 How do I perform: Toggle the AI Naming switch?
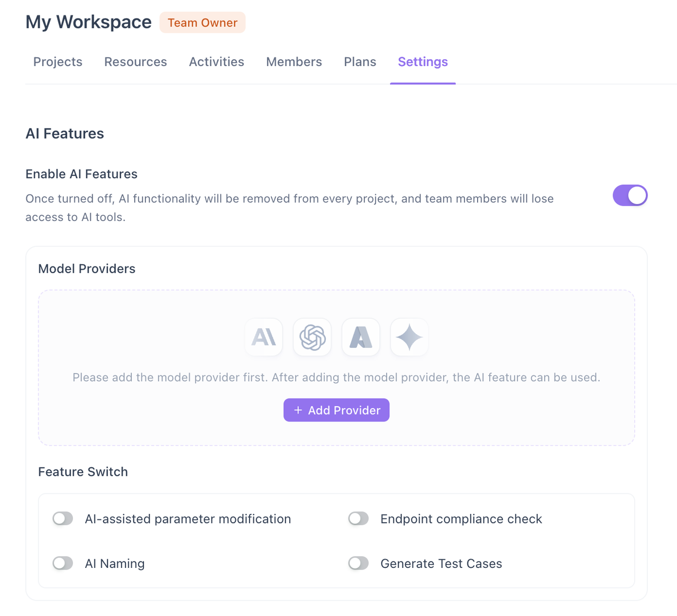(63, 563)
